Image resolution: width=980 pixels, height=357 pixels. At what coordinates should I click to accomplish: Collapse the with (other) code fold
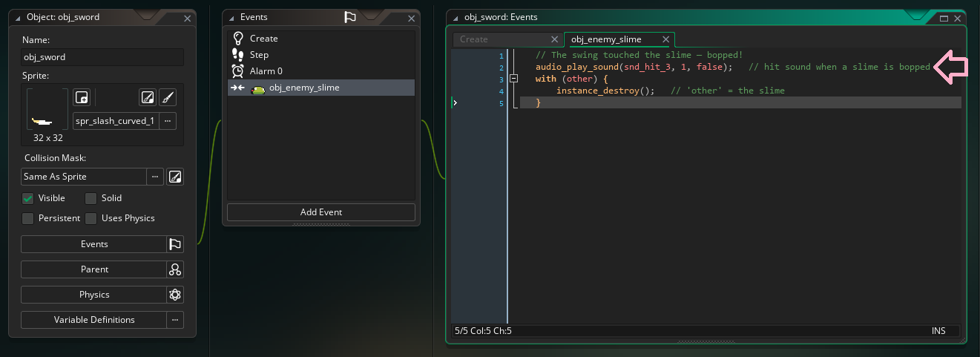pyautogui.click(x=513, y=79)
